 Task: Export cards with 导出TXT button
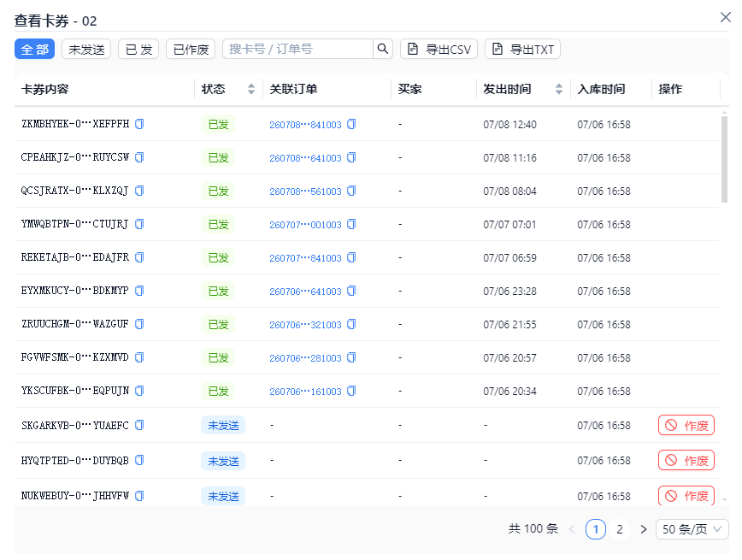tap(522, 49)
